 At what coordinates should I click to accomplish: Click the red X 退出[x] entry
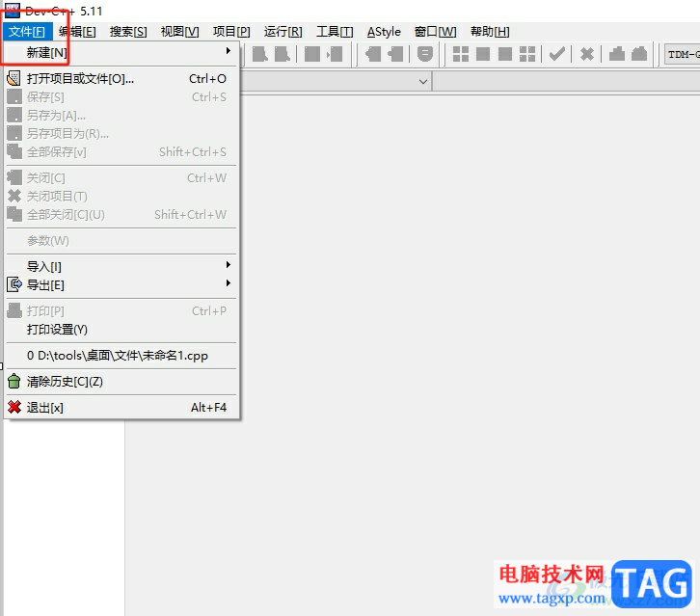121,408
